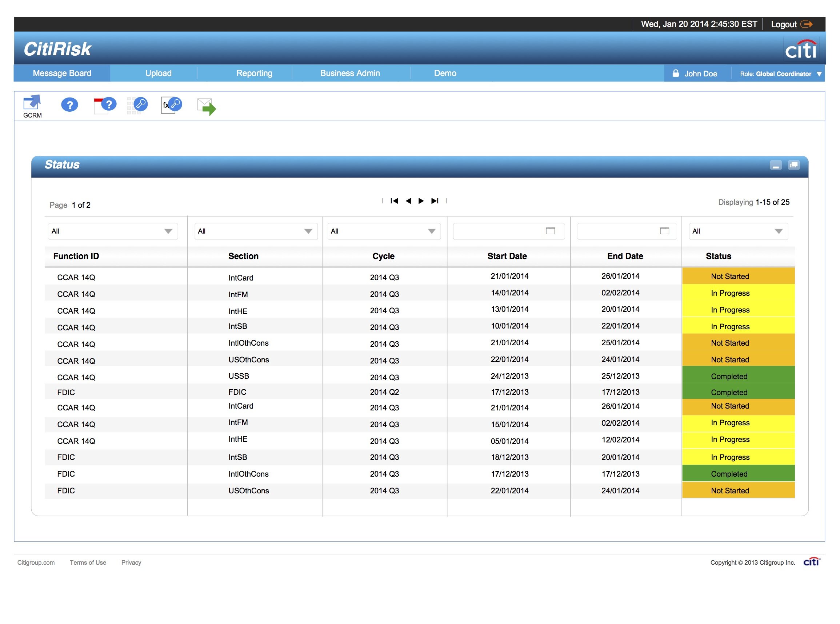This screenshot has width=840, height=624.
Task: Click the lock icon beside John Doe
Action: tap(676, 73)
